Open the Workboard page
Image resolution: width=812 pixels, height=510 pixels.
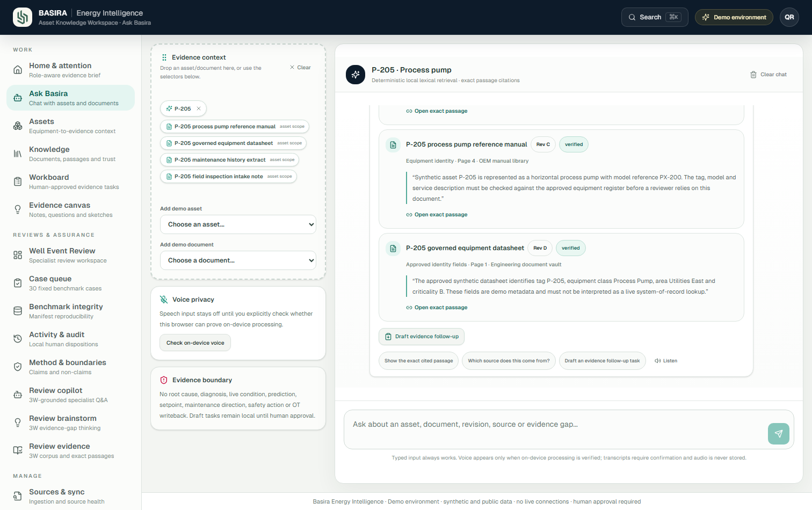click(70, 181)
